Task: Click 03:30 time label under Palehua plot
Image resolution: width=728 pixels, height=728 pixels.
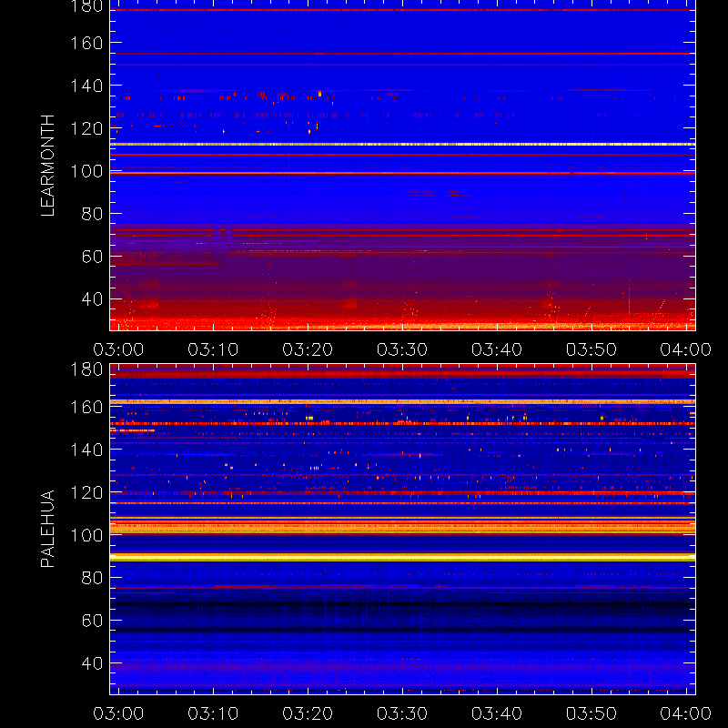Action: [402, 713]
